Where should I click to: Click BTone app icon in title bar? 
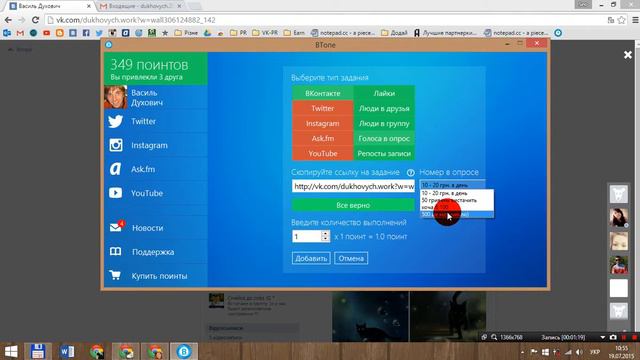[109, 44]
